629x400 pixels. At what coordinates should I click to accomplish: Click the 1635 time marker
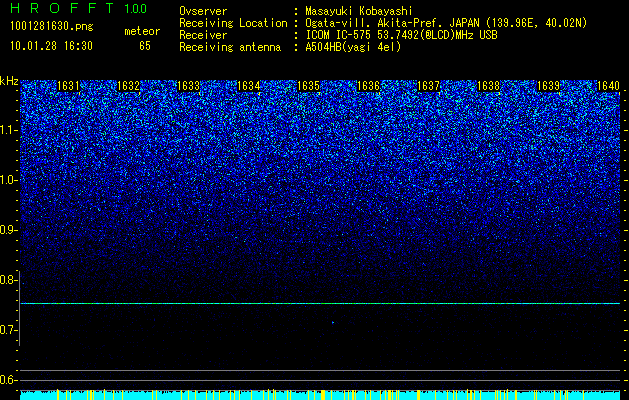[x=308, y=86]
